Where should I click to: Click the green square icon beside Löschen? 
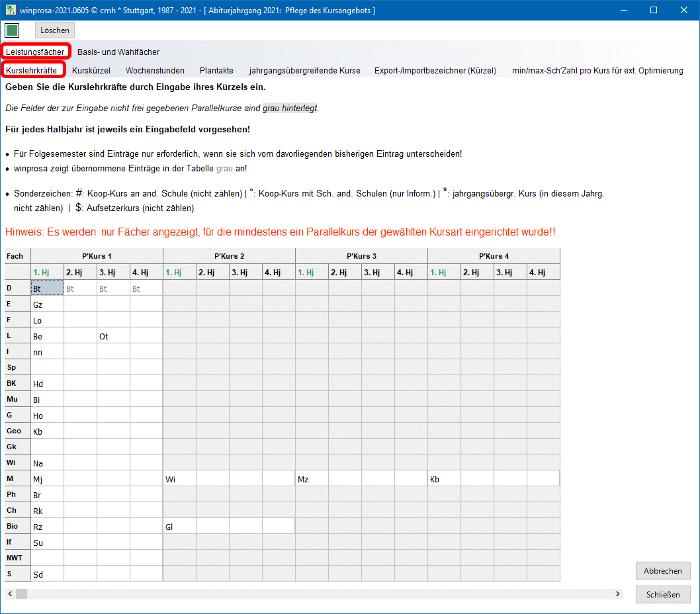click(x=12, y=30)
